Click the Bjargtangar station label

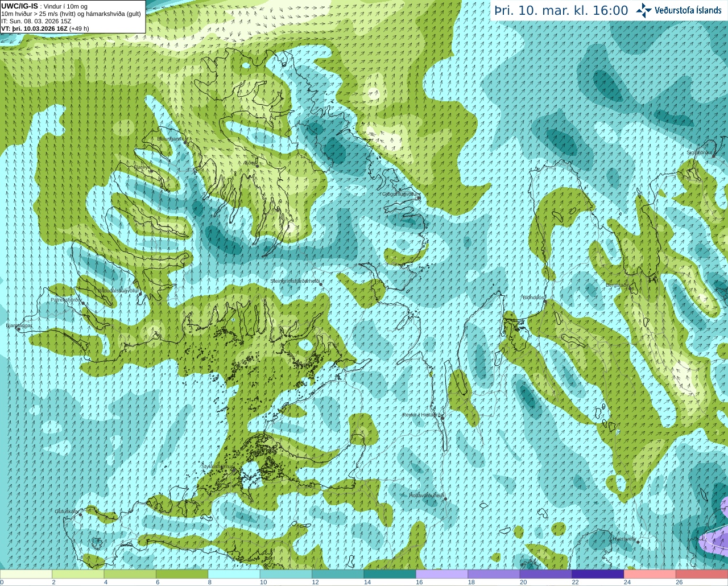19,325
